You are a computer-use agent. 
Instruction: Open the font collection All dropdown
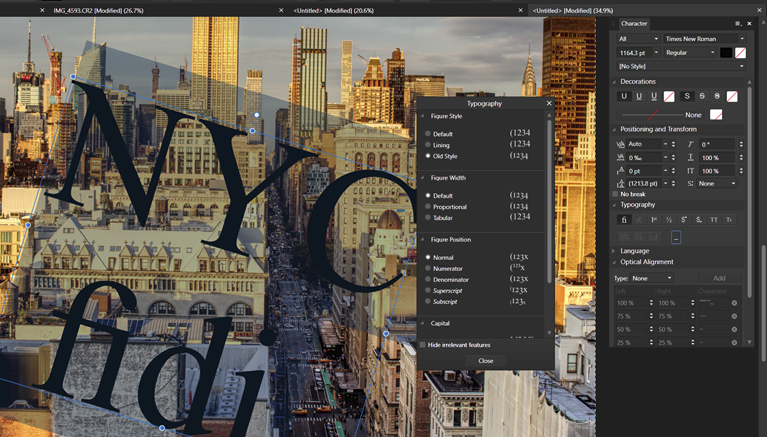point(638,39)
